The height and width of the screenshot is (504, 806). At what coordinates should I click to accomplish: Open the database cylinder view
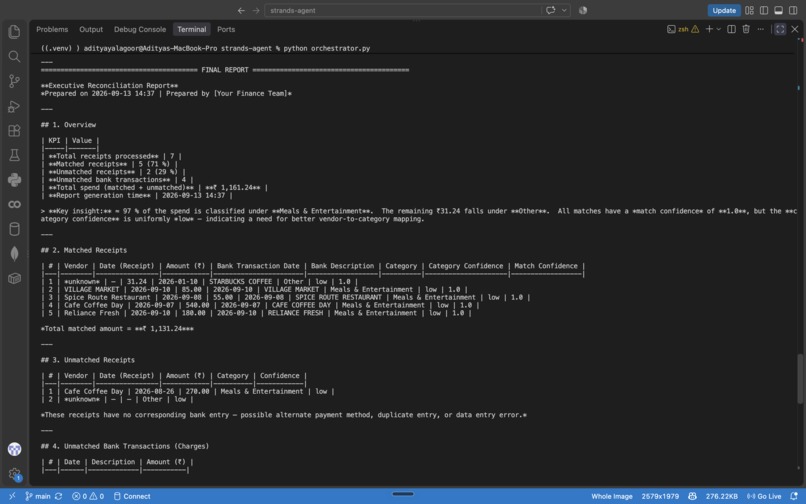(14, 229)
